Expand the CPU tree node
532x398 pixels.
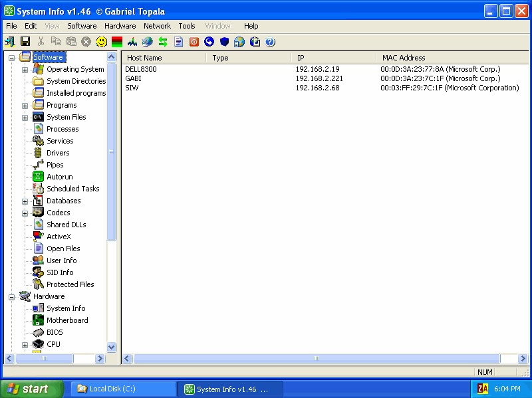(25, 345)
